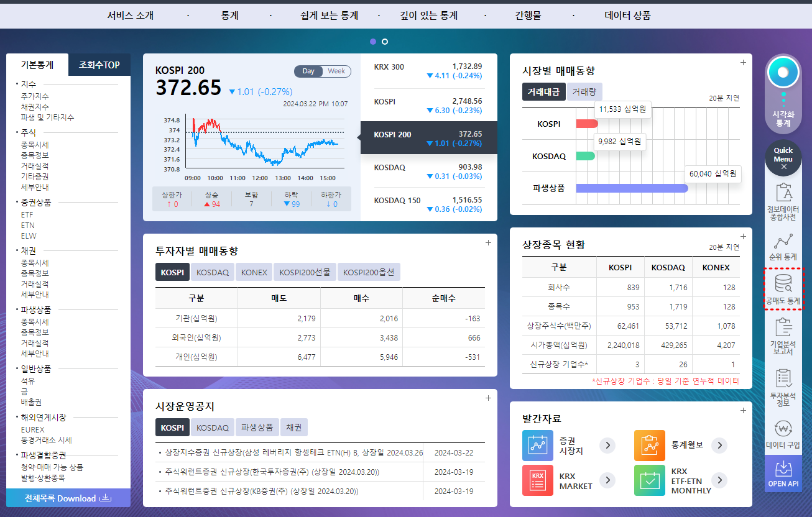Open ETF sidebar link
This screenshot has width=812, height=517.
tap(27, 215)
